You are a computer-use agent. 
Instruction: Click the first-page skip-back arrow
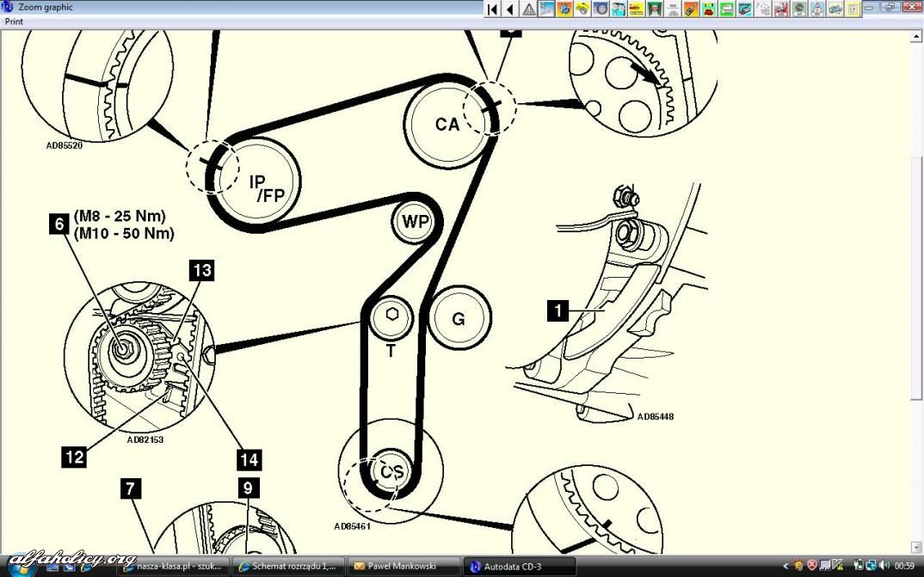[x=492, y=9]
